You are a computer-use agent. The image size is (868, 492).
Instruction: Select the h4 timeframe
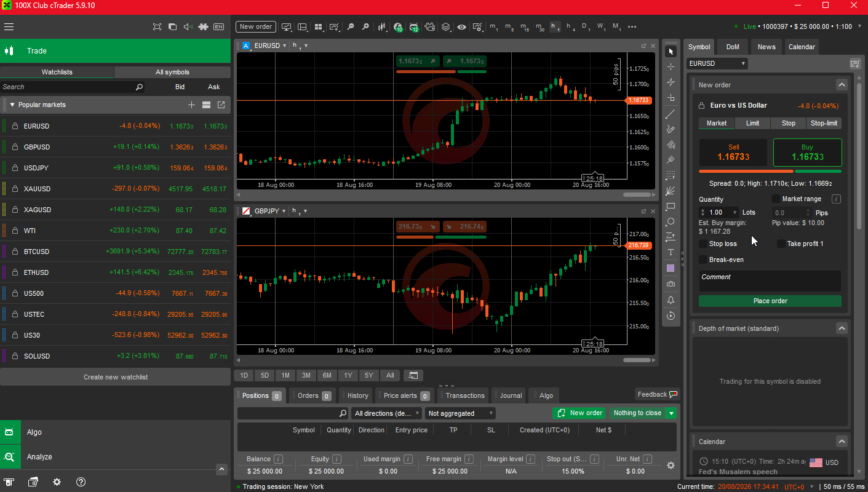pos(570,27)
